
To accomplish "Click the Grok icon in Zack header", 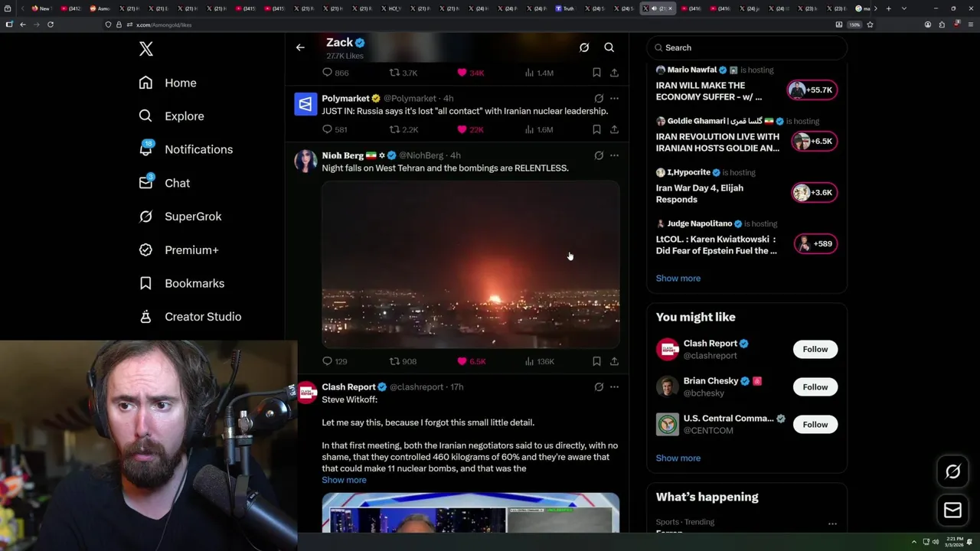I will pyautogui.click(x=584, y=47).
